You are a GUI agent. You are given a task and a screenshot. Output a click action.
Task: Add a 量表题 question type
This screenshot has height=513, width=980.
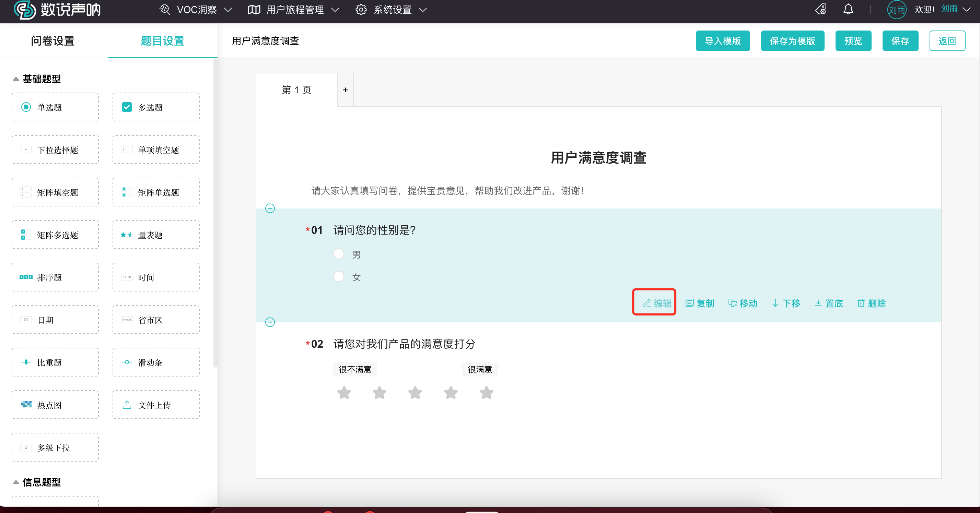156,235
